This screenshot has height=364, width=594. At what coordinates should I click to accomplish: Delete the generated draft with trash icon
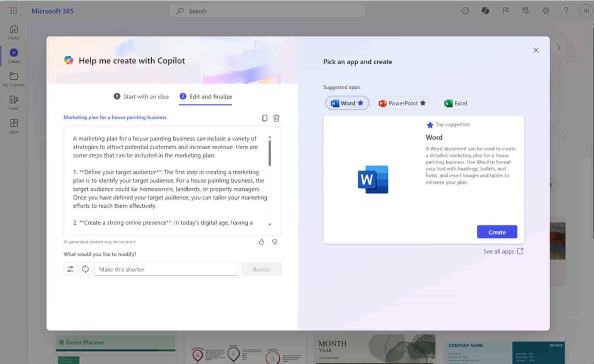(276, 118)
